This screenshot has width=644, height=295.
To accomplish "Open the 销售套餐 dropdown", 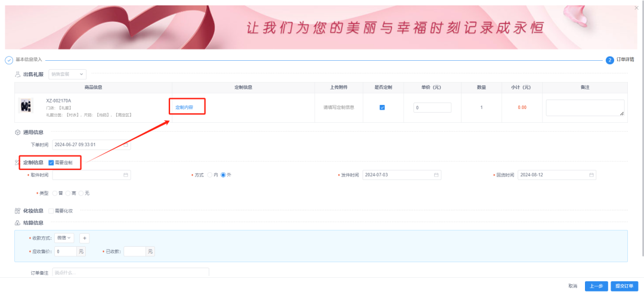I will (x=67, y=74).
